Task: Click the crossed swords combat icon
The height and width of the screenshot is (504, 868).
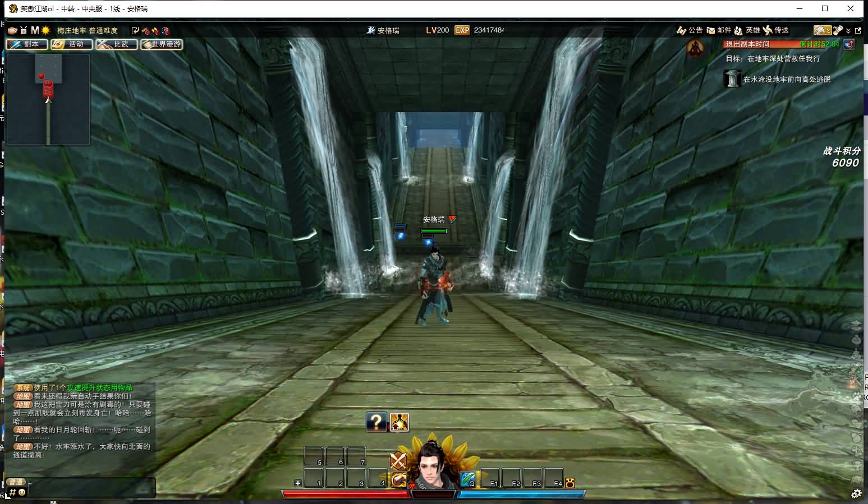Action: (x=398, y=461)
